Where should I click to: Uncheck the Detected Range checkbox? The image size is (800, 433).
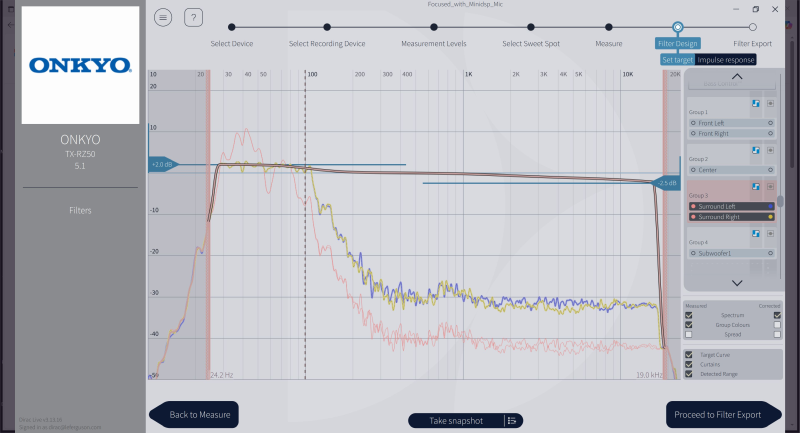click(689, 373)
